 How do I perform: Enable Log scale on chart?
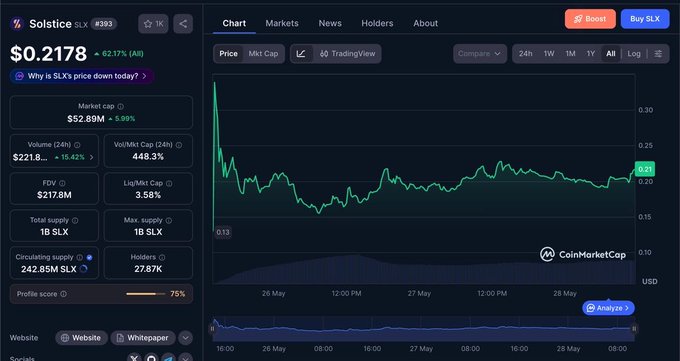[634, 54]
